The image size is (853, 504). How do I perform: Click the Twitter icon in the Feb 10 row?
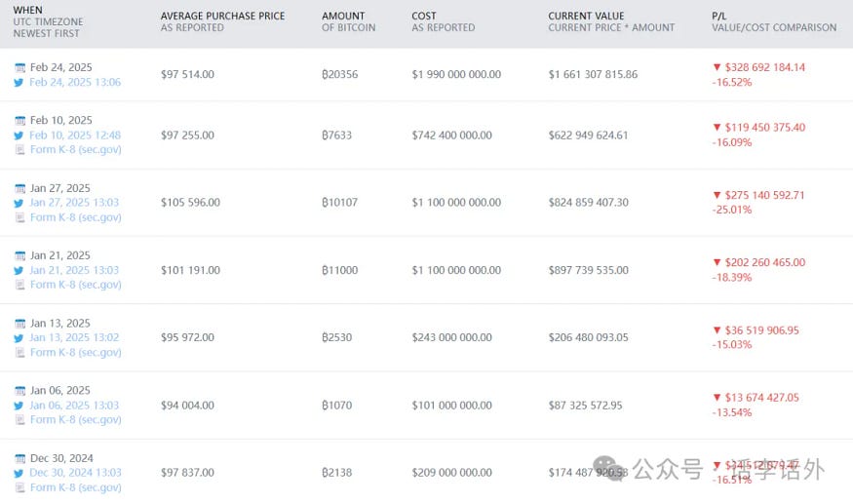(x=19, y=136)
